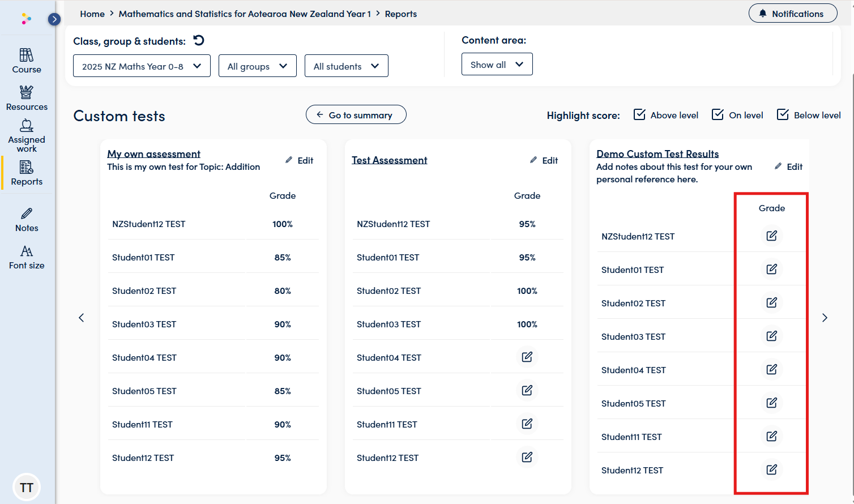Reset the class, group and students filters

[x=199, y=40]
